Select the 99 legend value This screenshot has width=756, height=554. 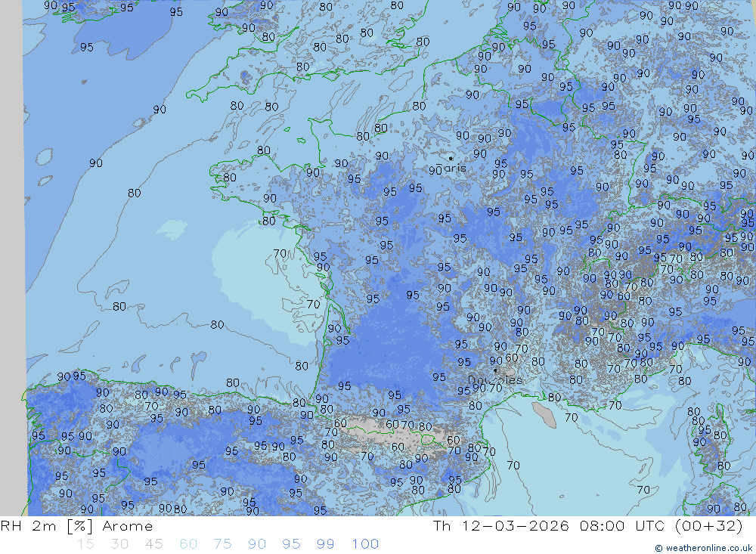(325, 544)
